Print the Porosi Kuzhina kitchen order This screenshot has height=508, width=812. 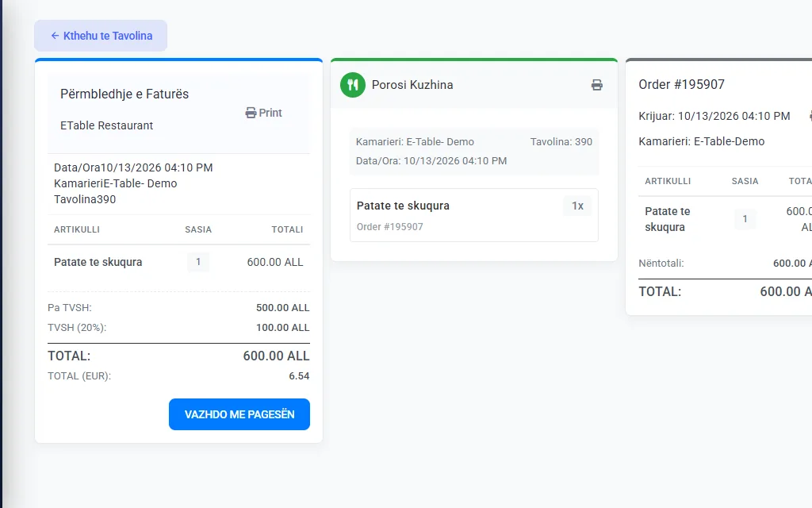pos(596,85)
